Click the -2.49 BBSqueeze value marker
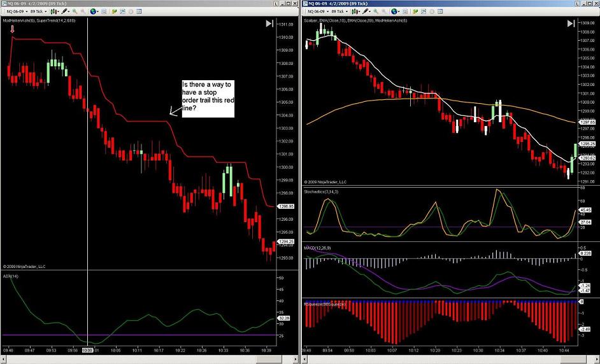Viewport: 600px width, 364px height. coord(585,329)
